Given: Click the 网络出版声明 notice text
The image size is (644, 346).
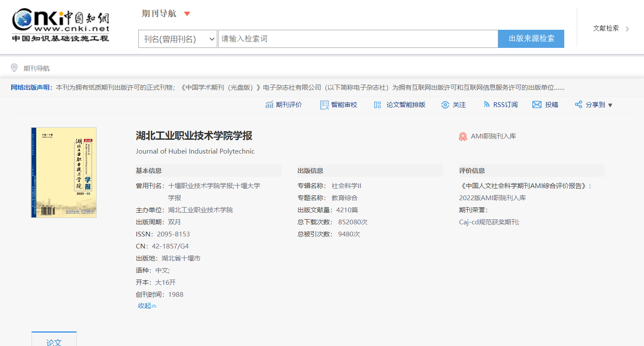Looking at the screenshot, I should [x=288, y=88].
